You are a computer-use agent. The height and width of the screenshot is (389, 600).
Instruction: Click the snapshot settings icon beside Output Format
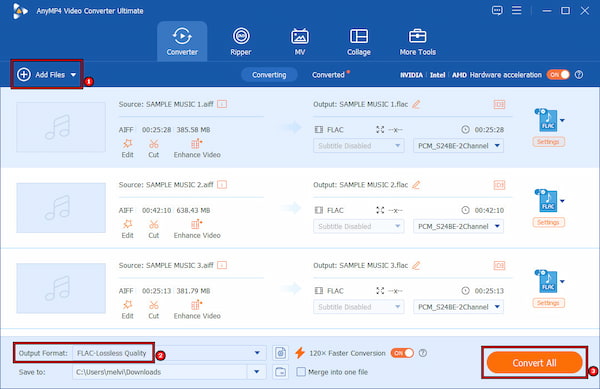point(280,353)
